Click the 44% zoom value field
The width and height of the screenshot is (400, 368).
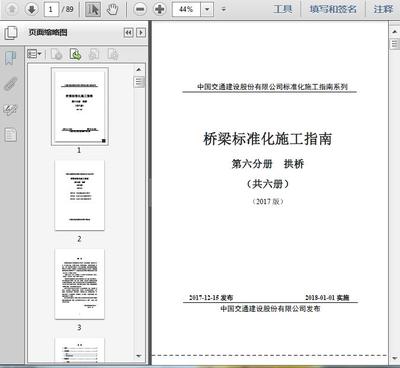tap(186, 9)
